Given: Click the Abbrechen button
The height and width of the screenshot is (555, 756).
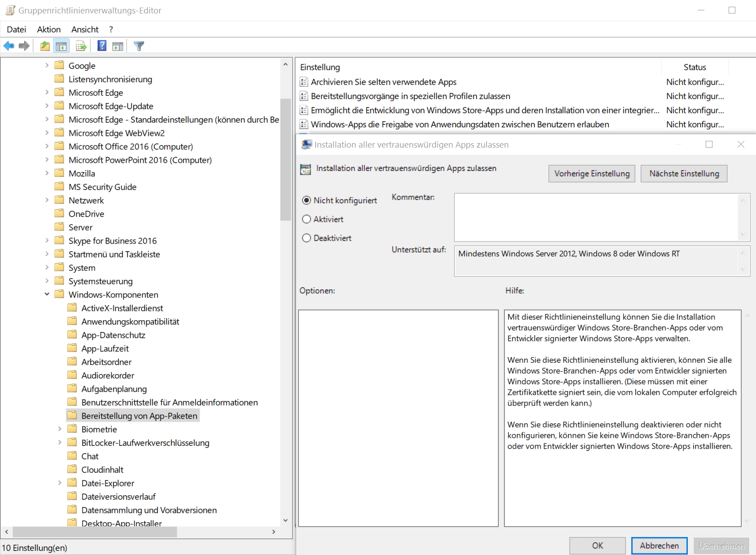Looking at the screenshot, I should (659, 546).
